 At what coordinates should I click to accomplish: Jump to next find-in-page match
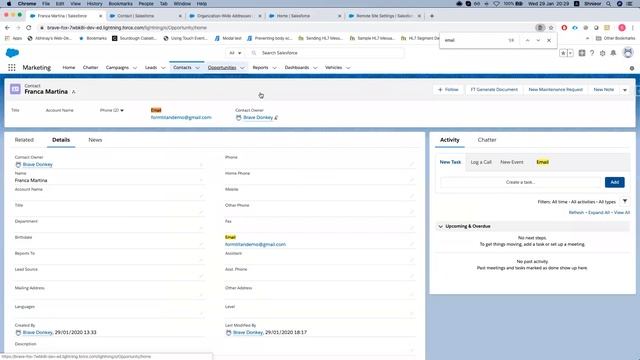(x=538, y=40)
